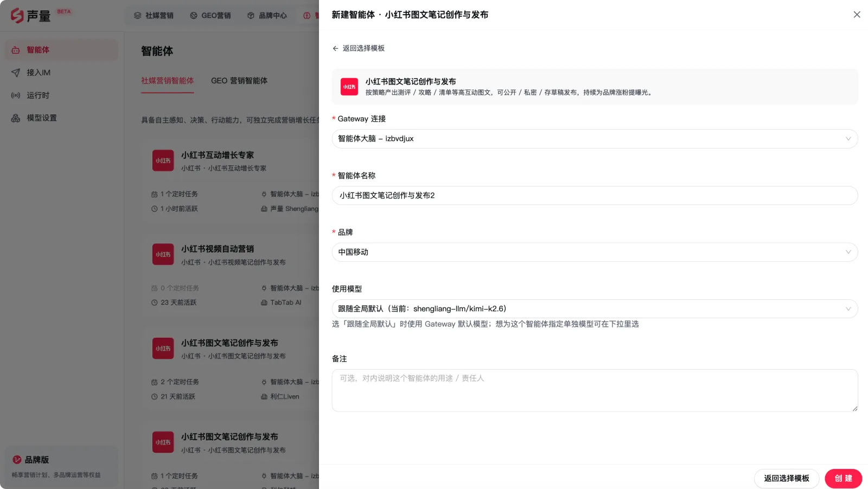Open GEO营销 in the top navigation
The width and height of the screenshot is (868, 489).
coord(210,16)
